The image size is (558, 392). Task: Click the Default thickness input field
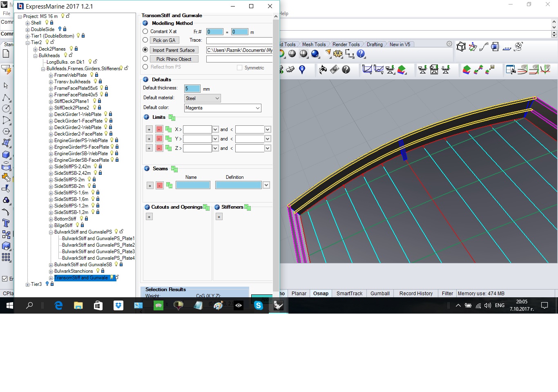point(192,89)
